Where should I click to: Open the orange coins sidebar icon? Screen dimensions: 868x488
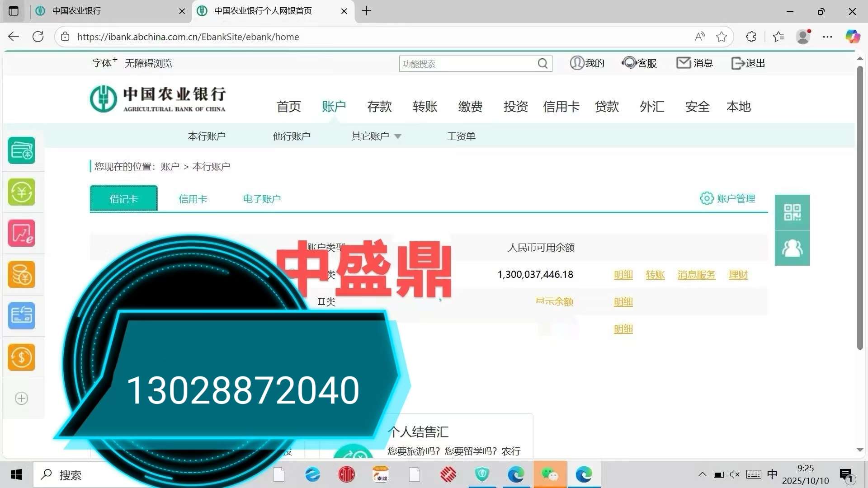coord(22,275)
